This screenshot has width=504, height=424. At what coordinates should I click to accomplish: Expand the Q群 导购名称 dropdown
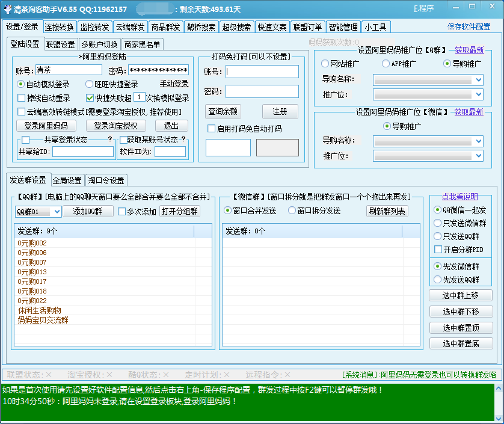(479, 80)
